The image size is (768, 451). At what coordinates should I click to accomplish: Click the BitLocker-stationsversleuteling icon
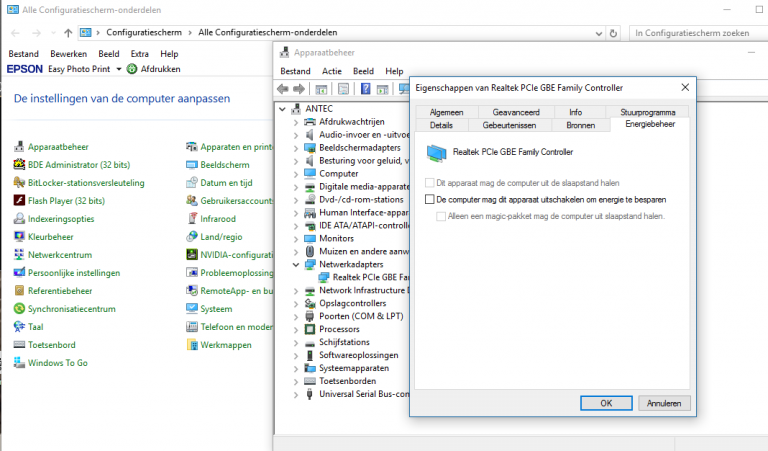(19, 182)
